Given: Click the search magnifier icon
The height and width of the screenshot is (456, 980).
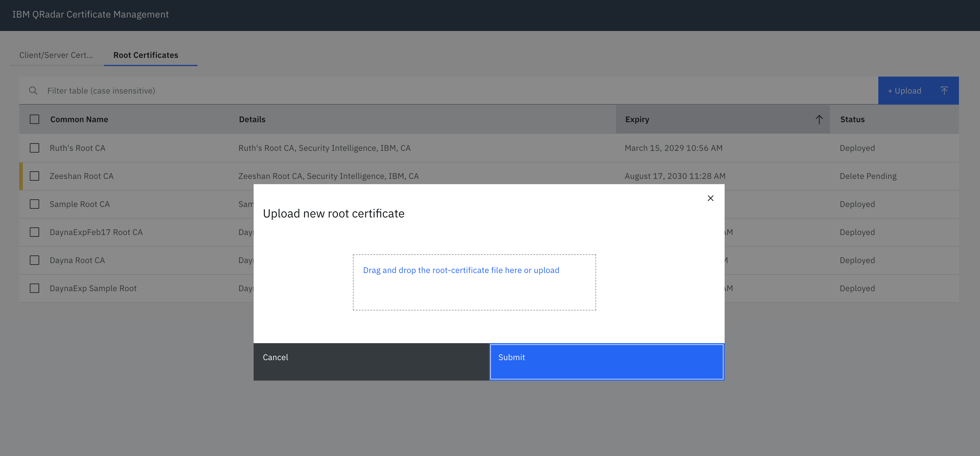Looking at the screenshot, I should [33, 91].
